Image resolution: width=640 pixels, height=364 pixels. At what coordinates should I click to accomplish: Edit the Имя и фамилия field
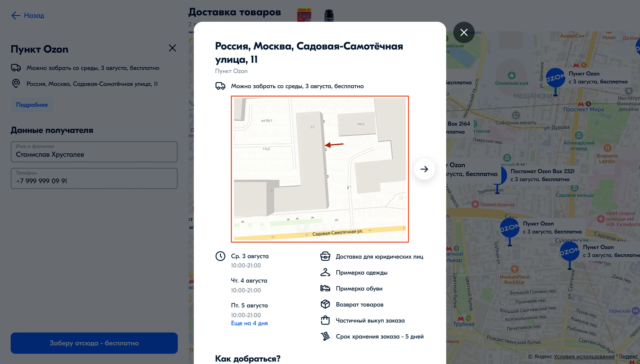(94, 152)
